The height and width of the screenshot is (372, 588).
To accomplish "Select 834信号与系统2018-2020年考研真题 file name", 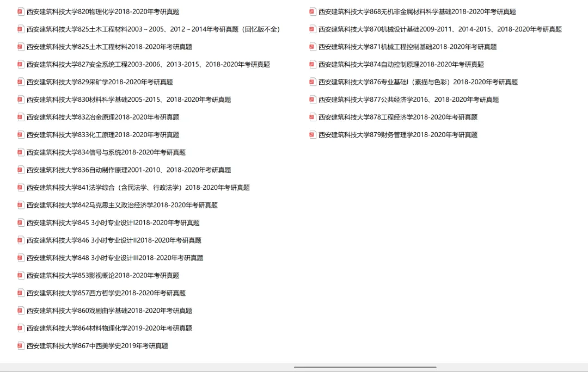I will pos(106,153).
